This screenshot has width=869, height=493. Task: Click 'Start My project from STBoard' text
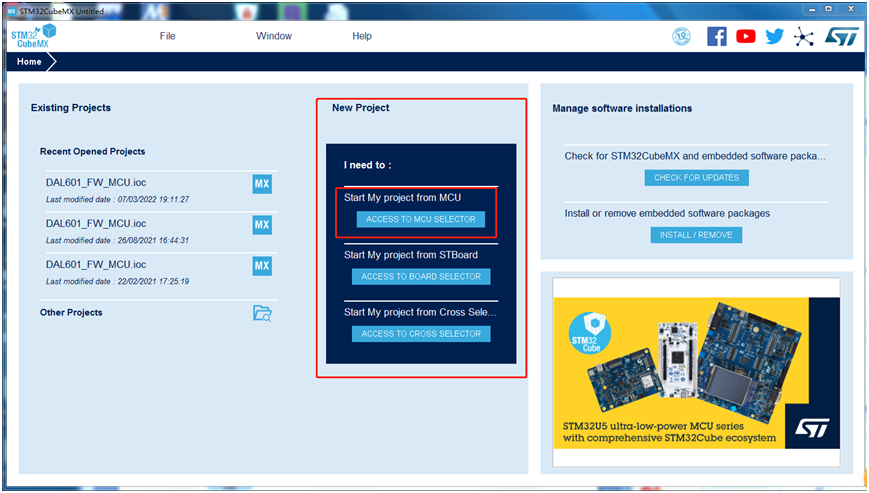click(x=411, y=255)
